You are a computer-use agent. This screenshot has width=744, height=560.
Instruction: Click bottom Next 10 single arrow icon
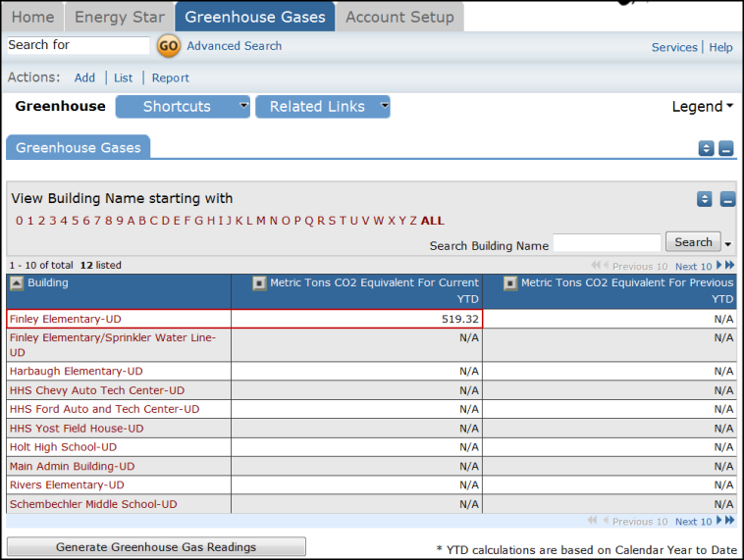718,520
